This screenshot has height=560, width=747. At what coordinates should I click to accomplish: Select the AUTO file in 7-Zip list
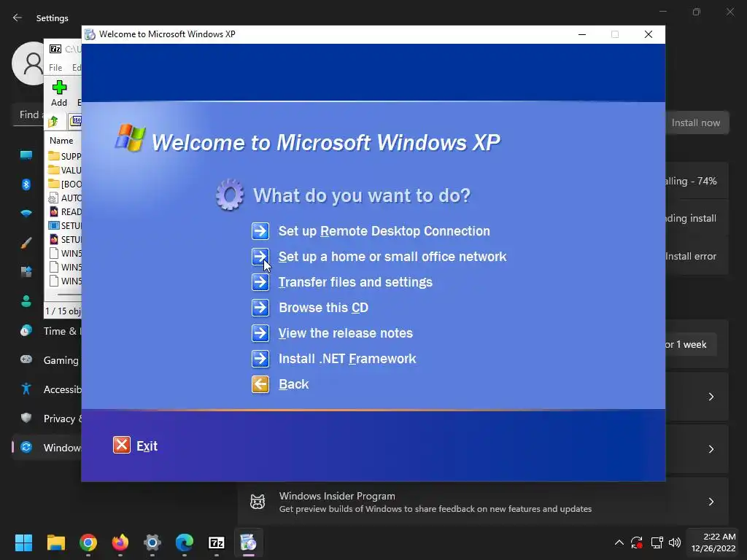click(x=65, y=198)
